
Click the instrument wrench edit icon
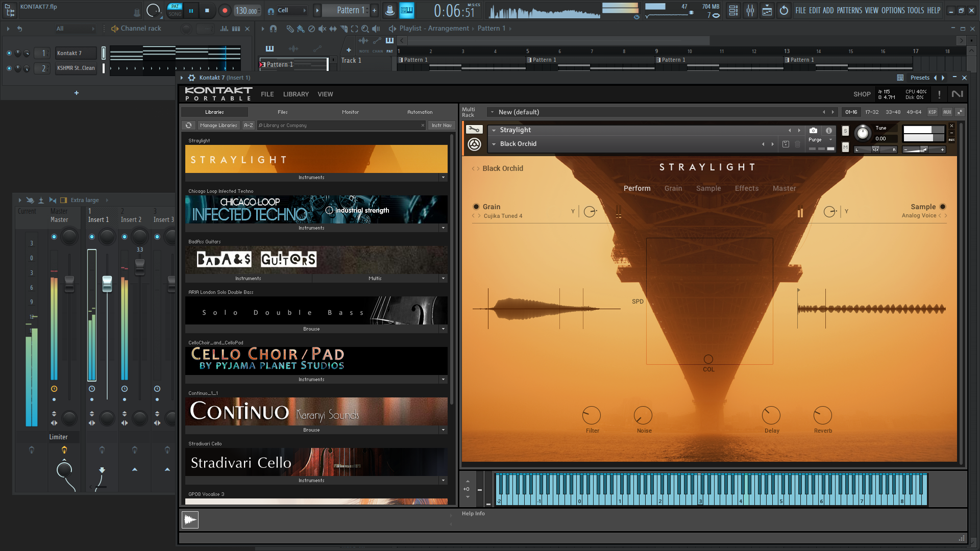[474, 130]
